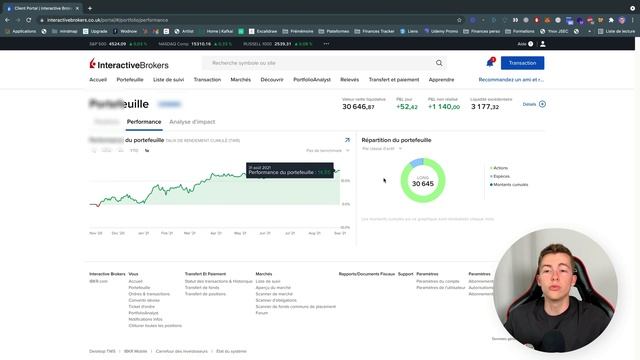Bookmark page with the star icon
The width and height of the screenshot is (640, 360).
pos(459,20)
